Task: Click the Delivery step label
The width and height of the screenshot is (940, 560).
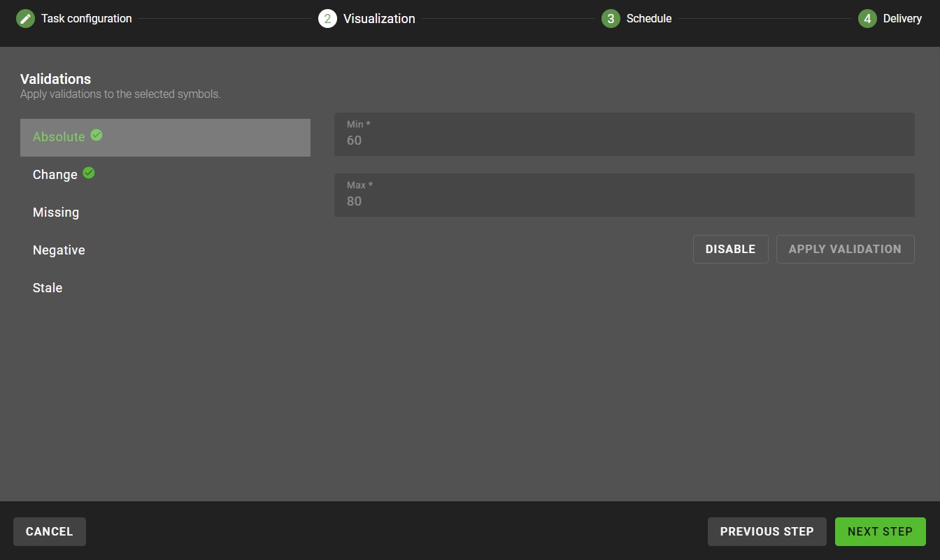Action: [x=902, y=19]
